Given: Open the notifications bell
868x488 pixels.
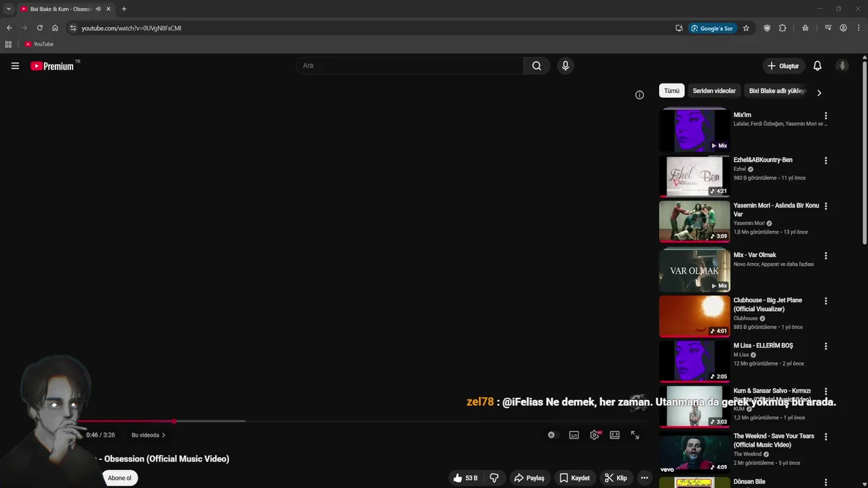Looking at the screenshot, I should coord(817,66).
